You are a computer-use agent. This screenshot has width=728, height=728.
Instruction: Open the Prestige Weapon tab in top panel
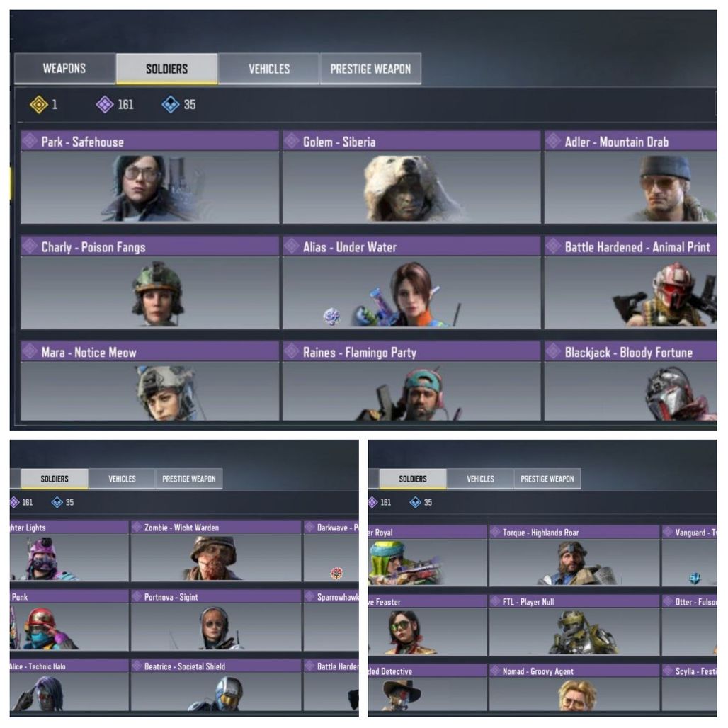370,69
